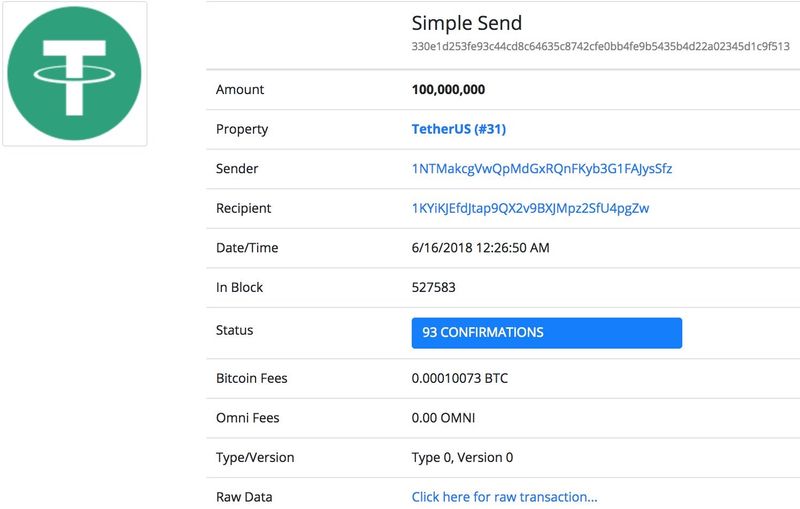Click the Recipient row label
The height and width of the screenshot is (509, 800).
[x=243, y=208]
